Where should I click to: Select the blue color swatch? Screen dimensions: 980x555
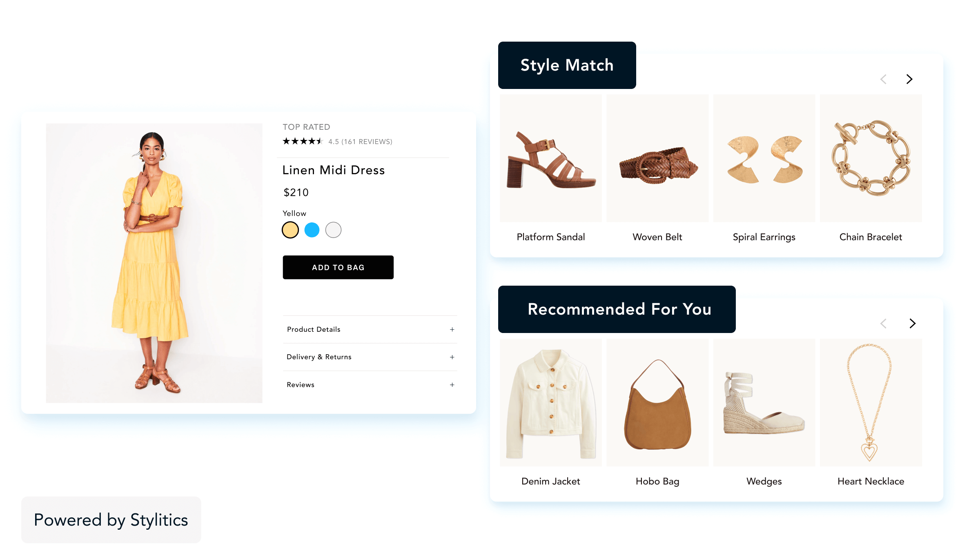pyautogui.click(x=312, y=230)
